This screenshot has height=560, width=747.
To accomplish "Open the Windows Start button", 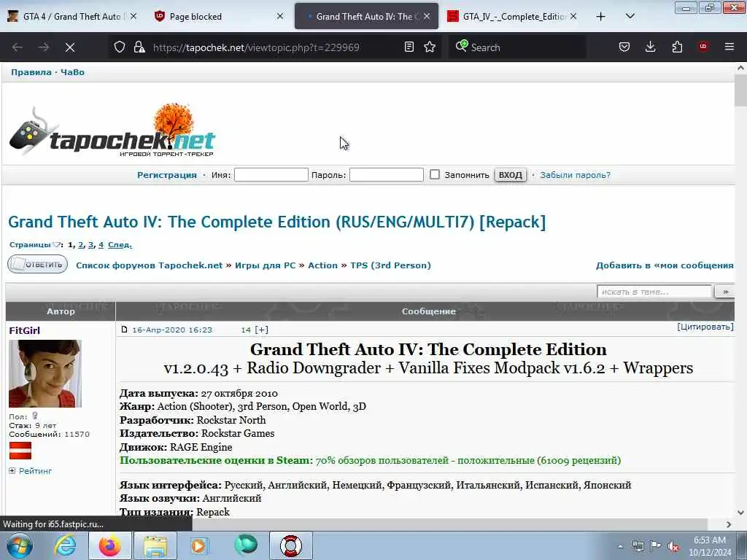I will [x=20, y=545].
